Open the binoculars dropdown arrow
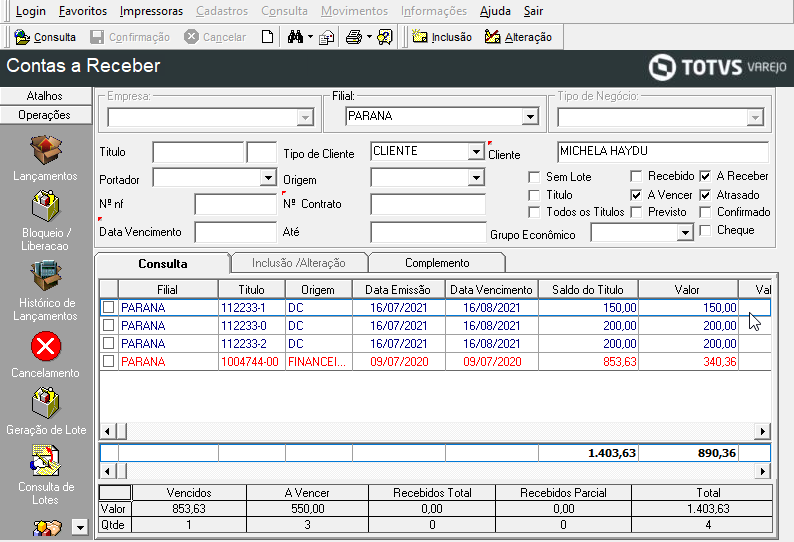The width and height of the screenshot is (794, 542). (x=310, y=37)
